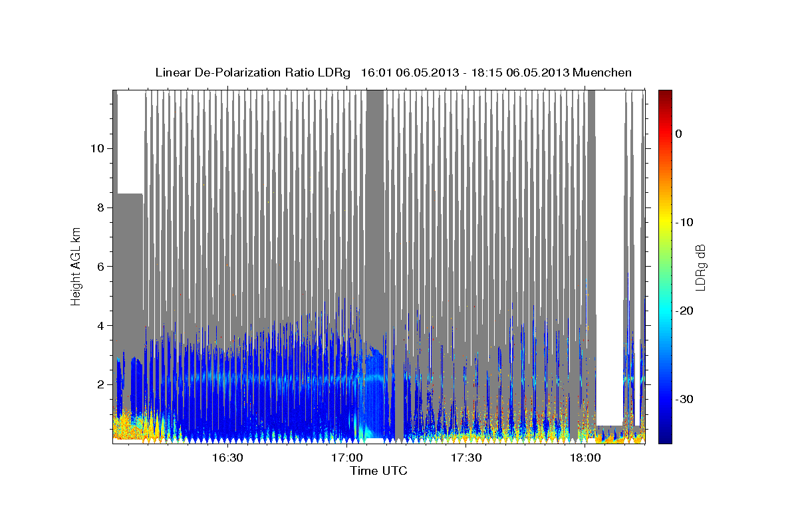Click the dark red top of the colorbar
Image resolution: width=798 pixels, height=532 pixels.
point(664,96)
